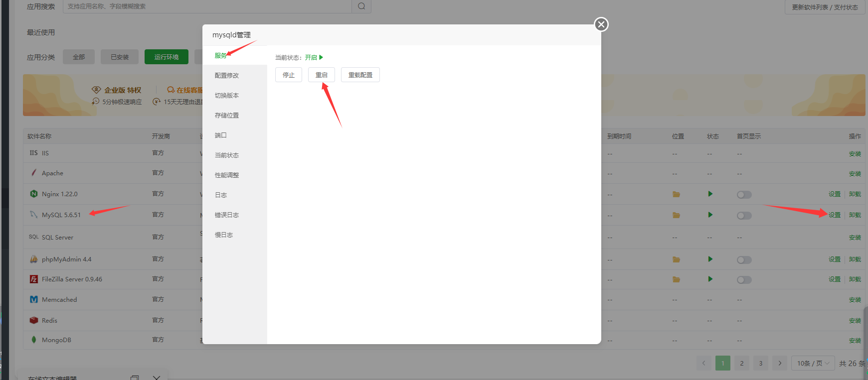Click the 重载配置 button
This screenshot has width=868, height=380.
(x=360, y=75)
